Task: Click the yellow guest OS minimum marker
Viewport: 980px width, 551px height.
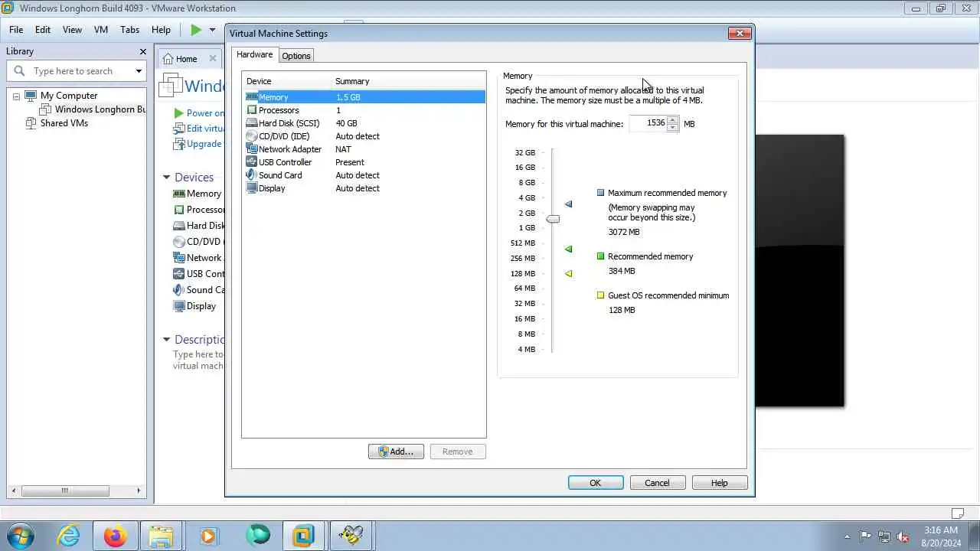Action: click(x=568, y=273)
